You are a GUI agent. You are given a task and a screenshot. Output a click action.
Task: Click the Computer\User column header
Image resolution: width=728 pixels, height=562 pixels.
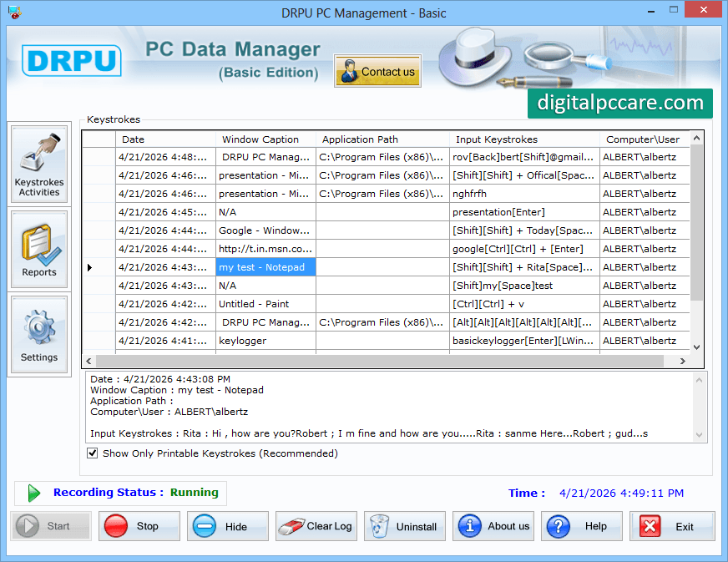point(645,139)
